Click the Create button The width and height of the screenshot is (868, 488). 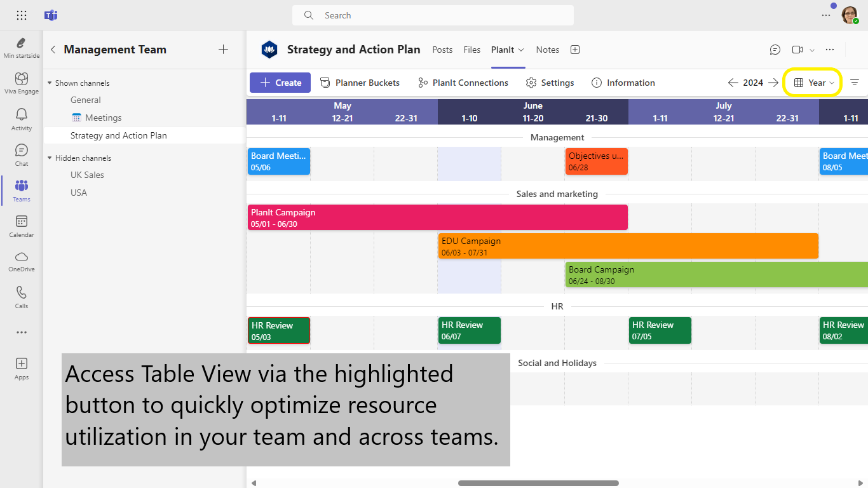pyautogui.click(x=280, y=83)
